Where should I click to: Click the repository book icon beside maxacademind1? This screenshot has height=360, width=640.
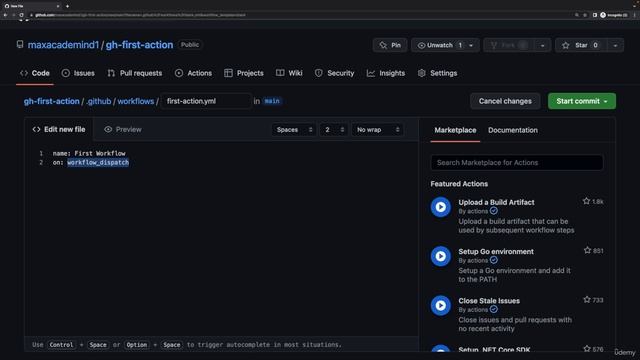pyautogui.click(x=20, y=44)
